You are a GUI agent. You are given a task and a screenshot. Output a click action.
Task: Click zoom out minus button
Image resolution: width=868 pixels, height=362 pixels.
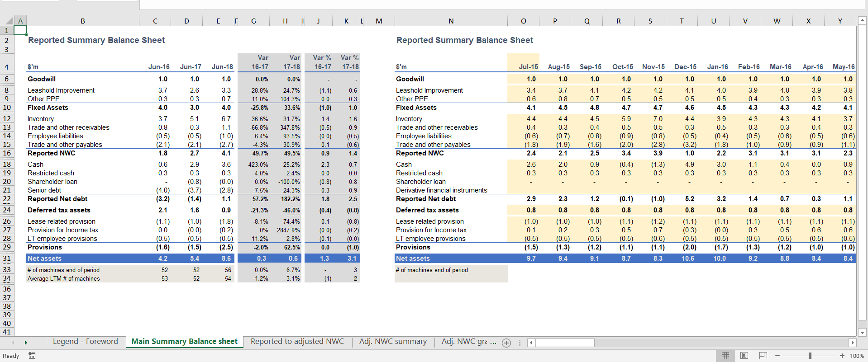(x=777, y=356)
